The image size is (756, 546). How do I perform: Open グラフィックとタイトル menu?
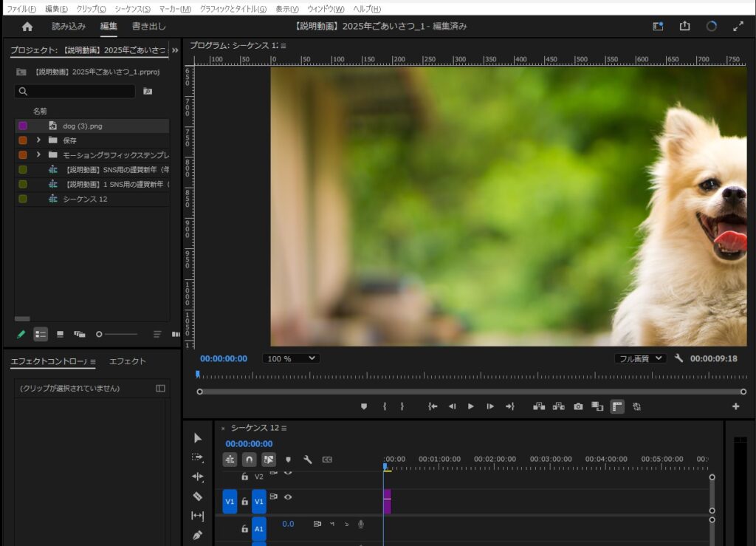tap(233, 9)
